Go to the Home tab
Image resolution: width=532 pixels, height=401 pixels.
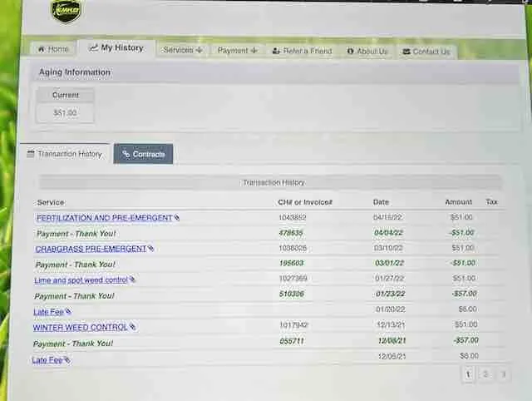(x=52, y=49)
